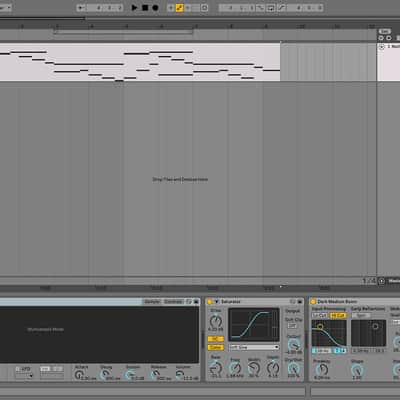Open the Controls tab in Simpler
The image size is (400, 400).
[x=173, y=302]
